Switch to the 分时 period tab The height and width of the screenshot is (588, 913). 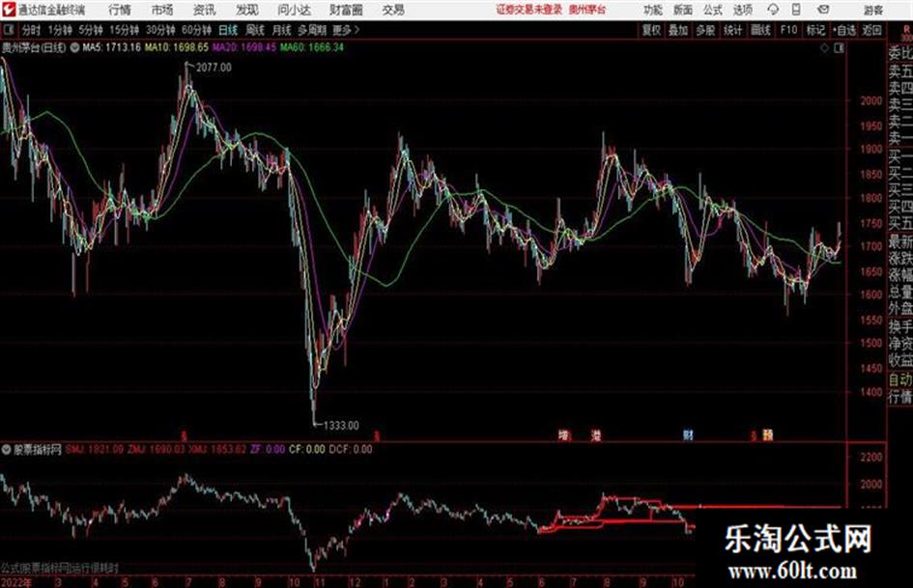pyautogui.click(x=32, y=30)
